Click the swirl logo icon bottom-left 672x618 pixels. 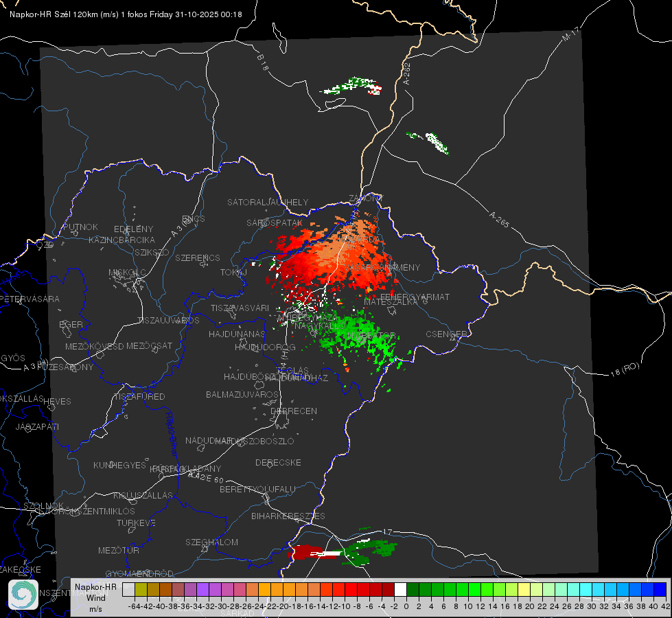pos(23,595)
